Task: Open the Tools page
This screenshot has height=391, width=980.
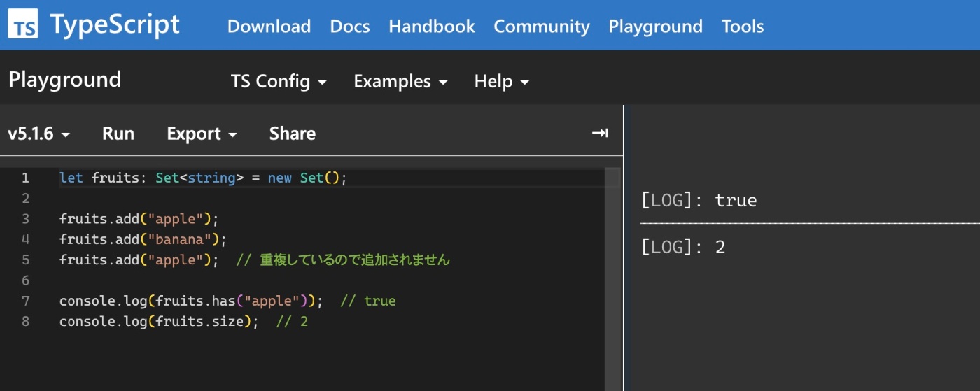Action: 743,27
